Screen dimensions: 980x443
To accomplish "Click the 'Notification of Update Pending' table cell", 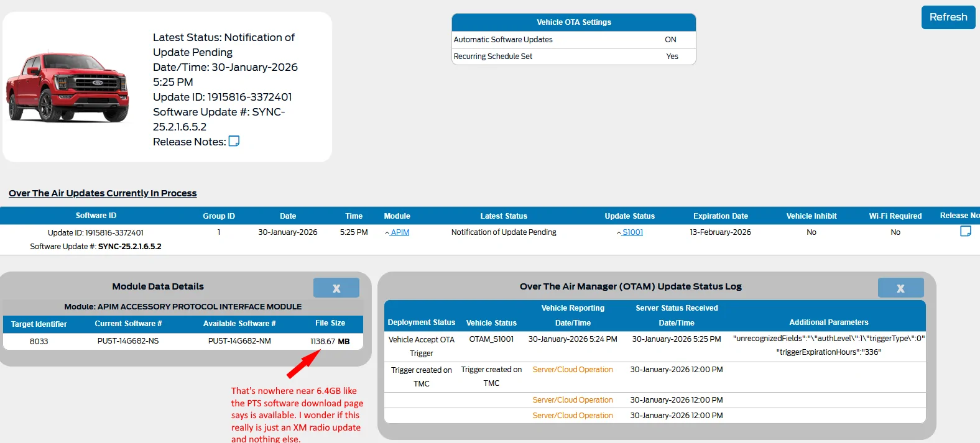I will tap(504, 232).
